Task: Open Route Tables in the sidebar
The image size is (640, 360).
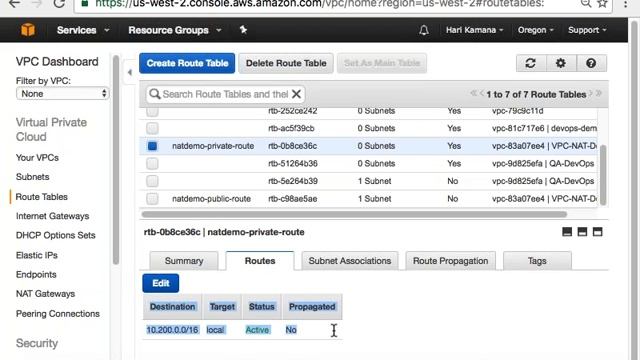Action: tap(41, 197)
